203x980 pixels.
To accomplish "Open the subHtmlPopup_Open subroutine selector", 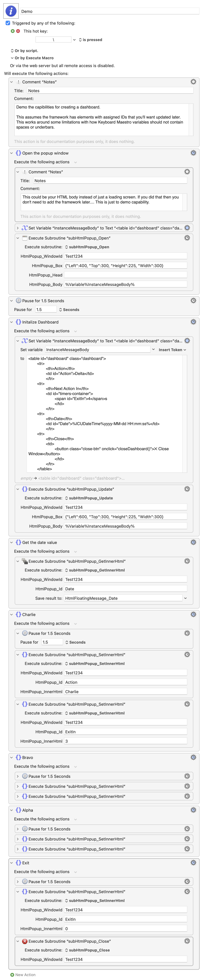I will [87, 247].
